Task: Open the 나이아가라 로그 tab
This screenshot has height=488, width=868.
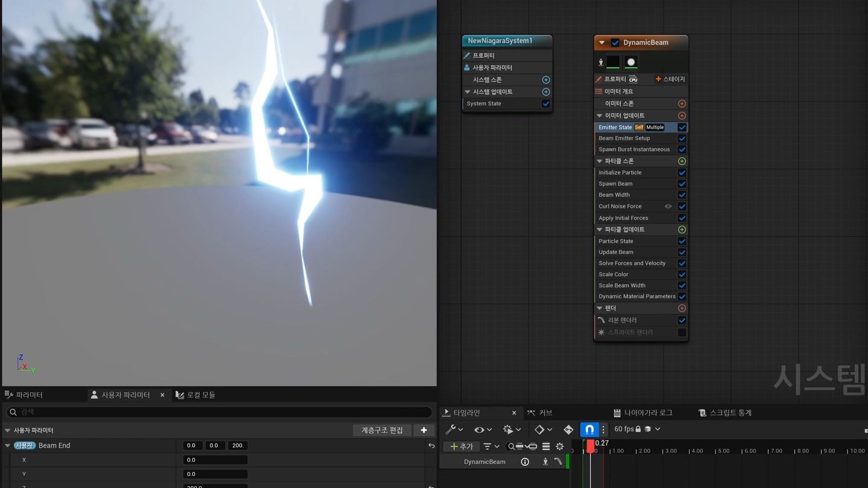Action: (643, 413)
